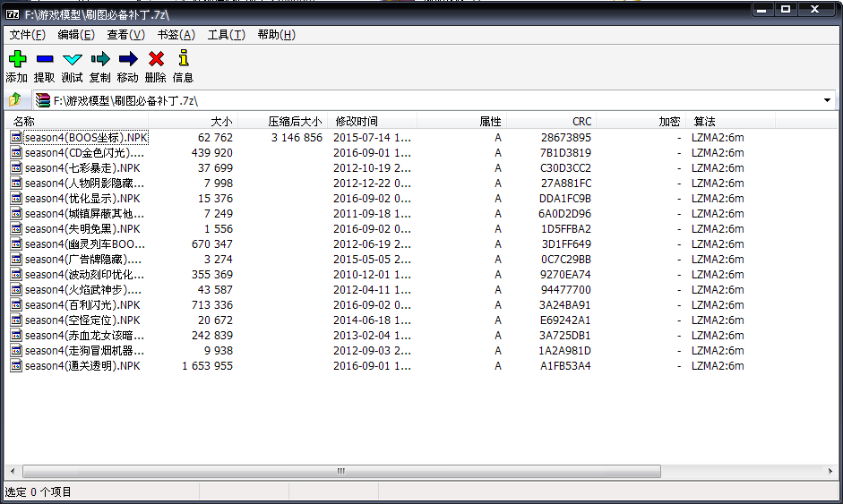Sort by 修改时间 column header
Image resolution: width=843 pixels, height=504 pixels.
(x=372, y=122)
